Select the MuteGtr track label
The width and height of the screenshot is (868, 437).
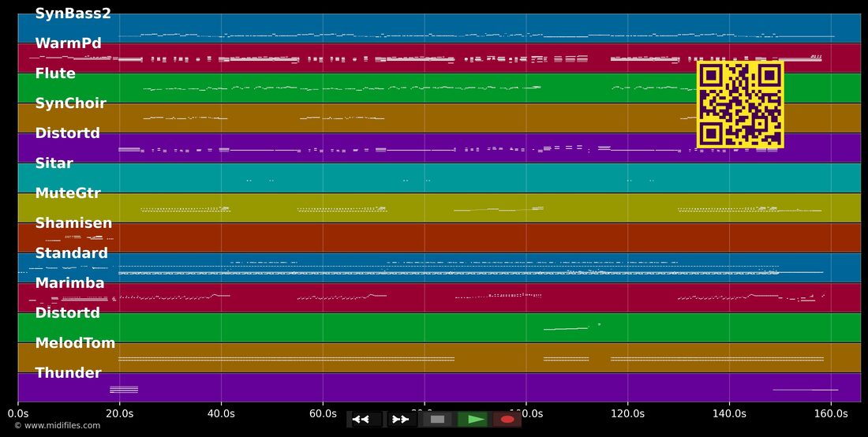click(68, 193)
